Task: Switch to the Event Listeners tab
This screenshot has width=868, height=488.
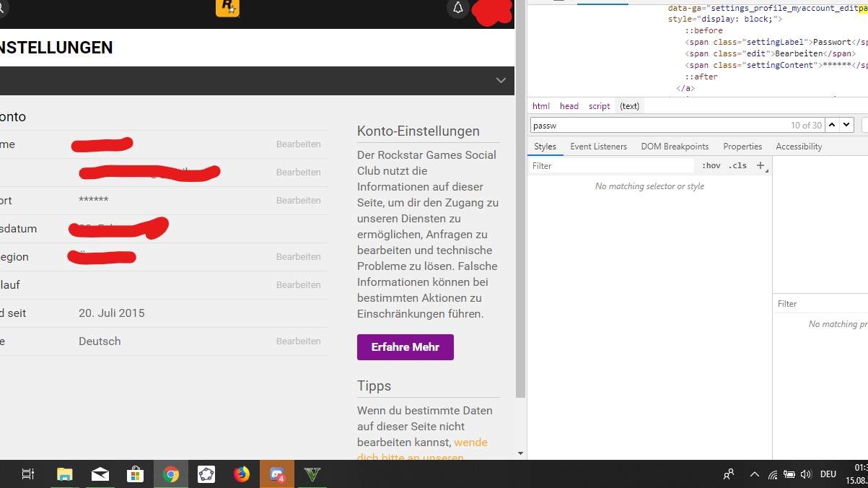Action: 598,146
